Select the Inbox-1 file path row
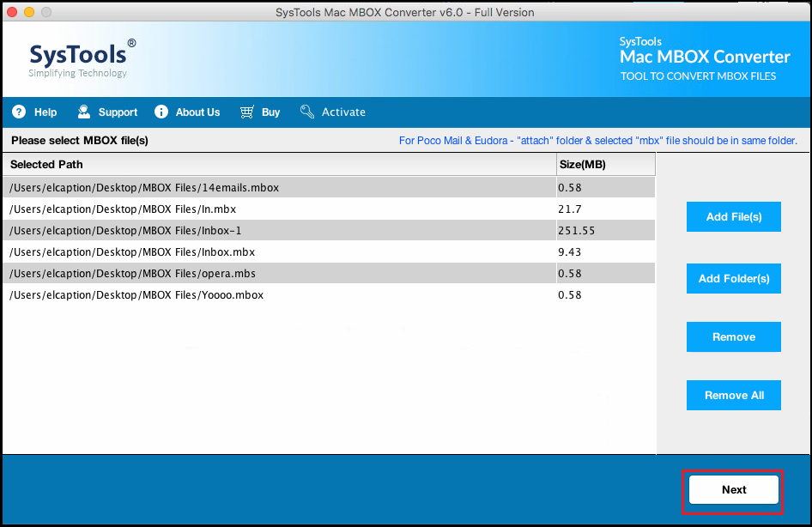The width and height of the screenshot is (812, 527). click(x=329, y=230)
